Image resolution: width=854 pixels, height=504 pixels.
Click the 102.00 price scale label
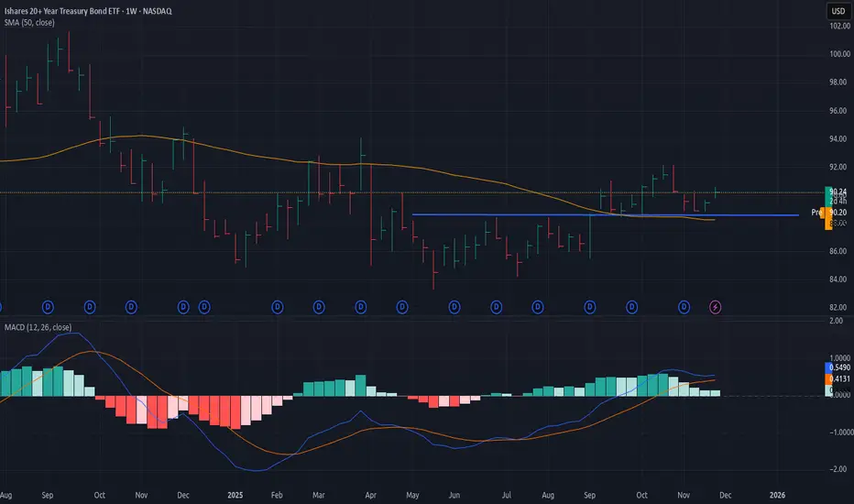[839, 26]
